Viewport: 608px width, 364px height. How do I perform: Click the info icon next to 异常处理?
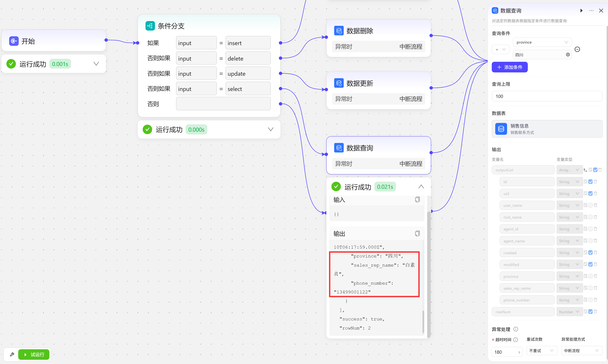pyautogui.click(x=516, y=329)
